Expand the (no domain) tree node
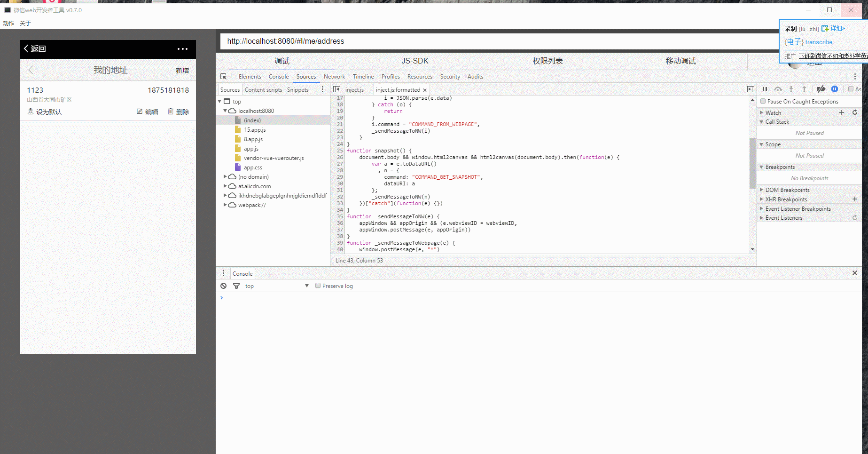The height and width of the screenshot is (454, 868). (x=225, y=177)
